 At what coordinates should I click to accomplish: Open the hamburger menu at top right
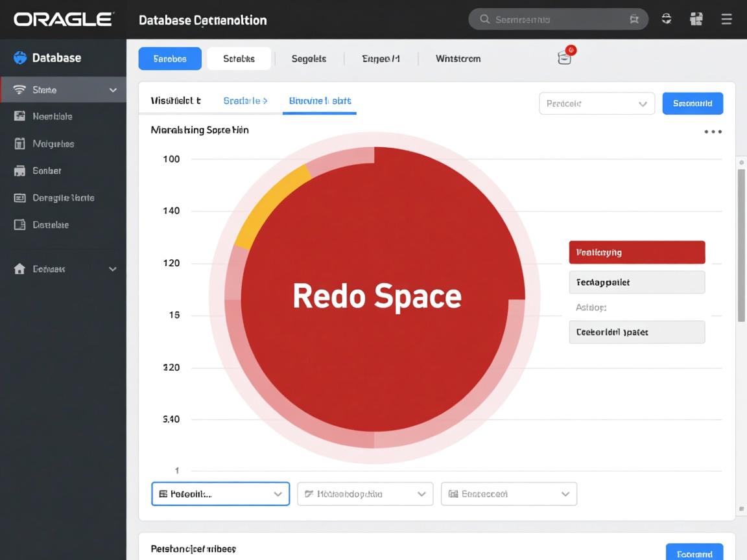(726, 19)
